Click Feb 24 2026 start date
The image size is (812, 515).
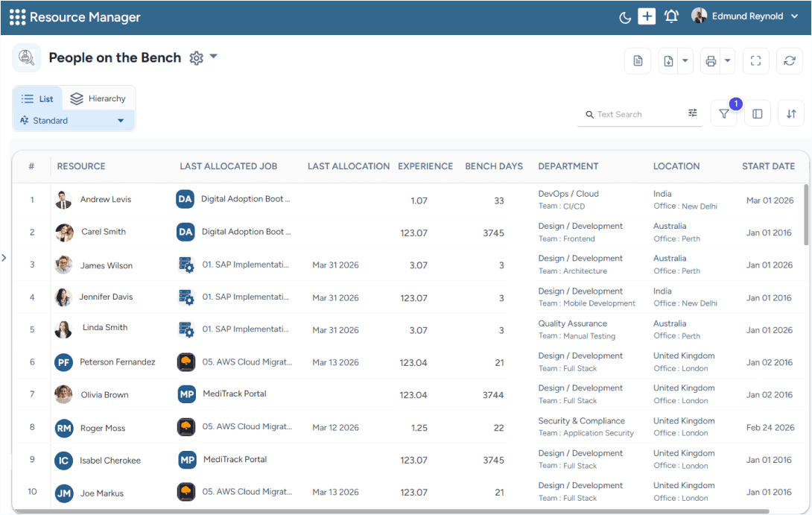pyautogui.click(x=770, y=428)
